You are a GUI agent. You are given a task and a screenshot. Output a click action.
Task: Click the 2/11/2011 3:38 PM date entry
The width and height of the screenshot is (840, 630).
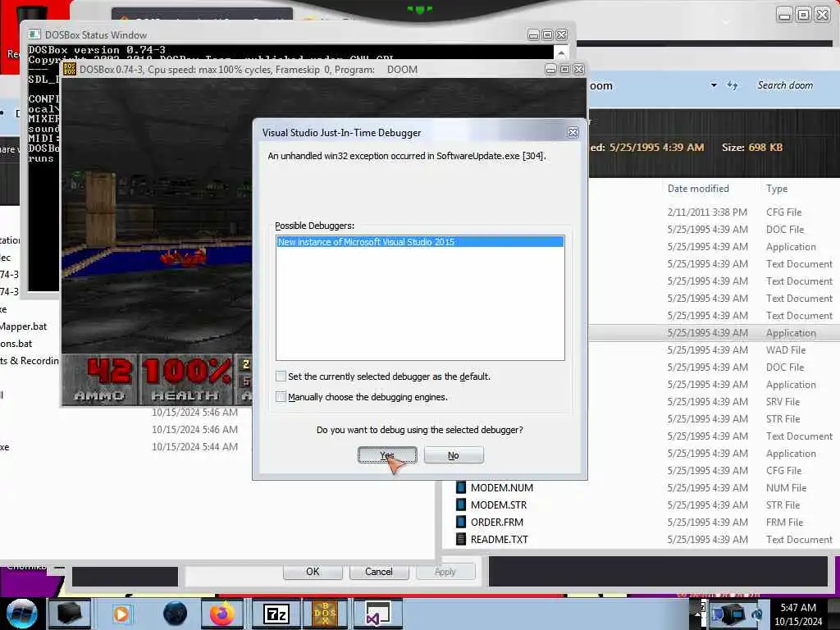click(707, 212)
